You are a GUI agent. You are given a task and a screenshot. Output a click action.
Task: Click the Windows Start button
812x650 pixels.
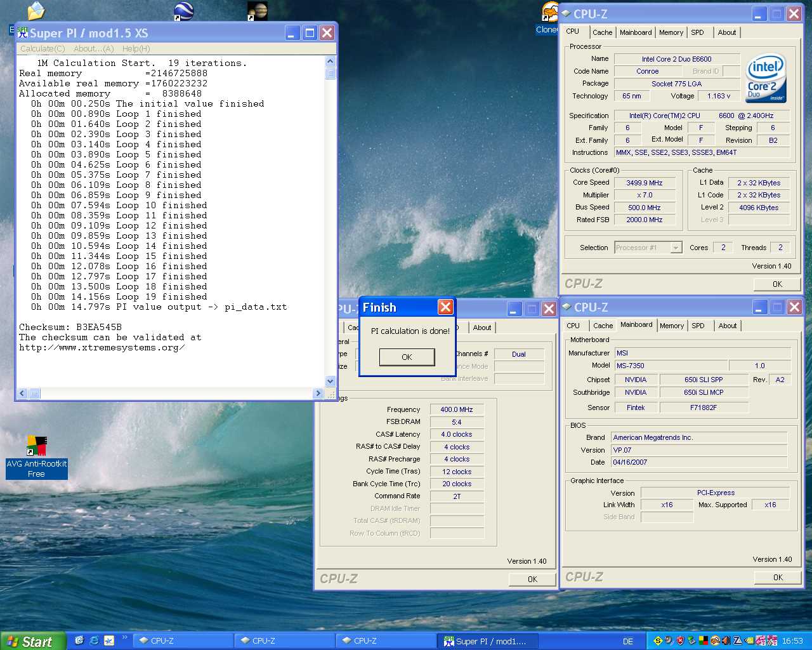tap(33, 641)
